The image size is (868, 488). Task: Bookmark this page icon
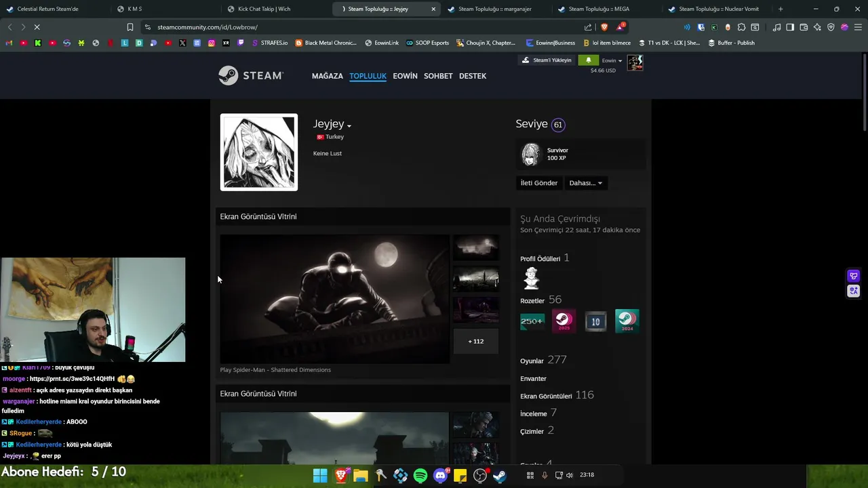click(130, 27)
